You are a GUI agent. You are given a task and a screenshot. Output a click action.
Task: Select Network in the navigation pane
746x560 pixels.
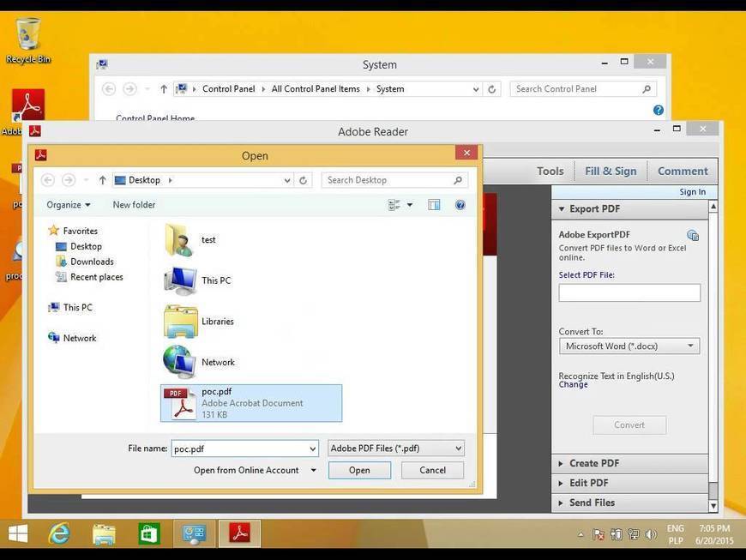tap(80, 338)
